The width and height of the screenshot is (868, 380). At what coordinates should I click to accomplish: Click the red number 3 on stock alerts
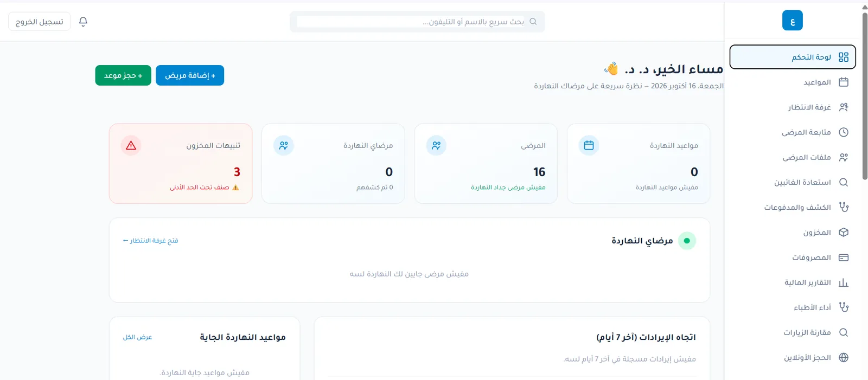pos(237,172)
